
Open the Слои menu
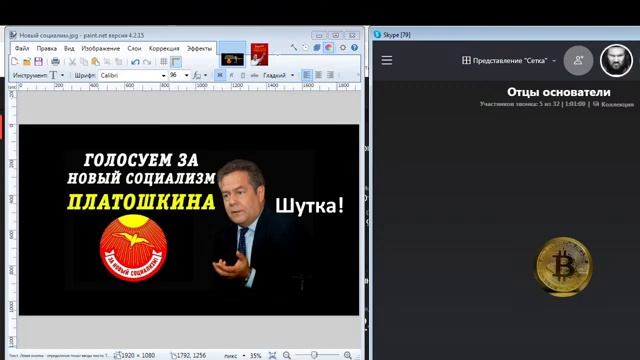tap(134, 48)
